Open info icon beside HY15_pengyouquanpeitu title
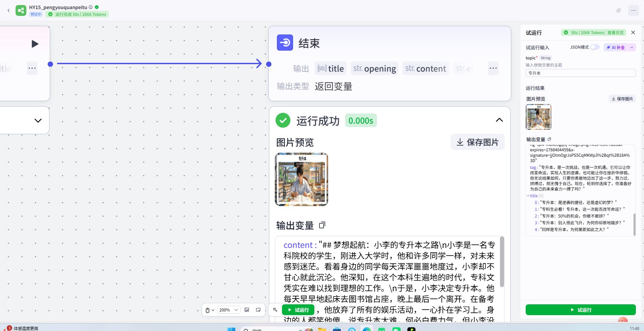The image size is (644, 331). 91,7
